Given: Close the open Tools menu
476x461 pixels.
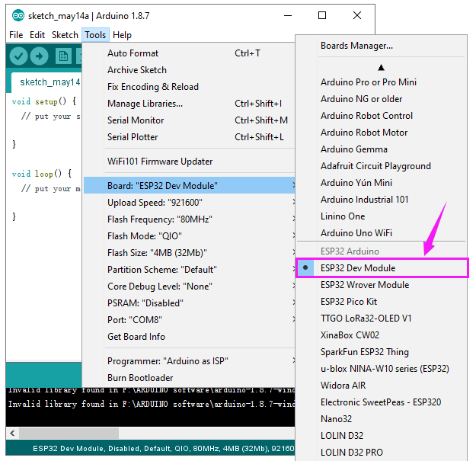Looking at the screenshot, I should point(95,35).
